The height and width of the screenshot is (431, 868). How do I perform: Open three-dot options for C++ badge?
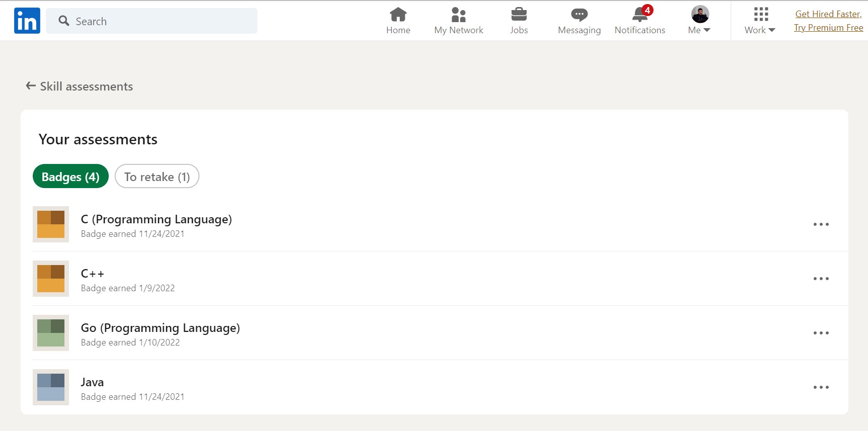pos(821,279)
